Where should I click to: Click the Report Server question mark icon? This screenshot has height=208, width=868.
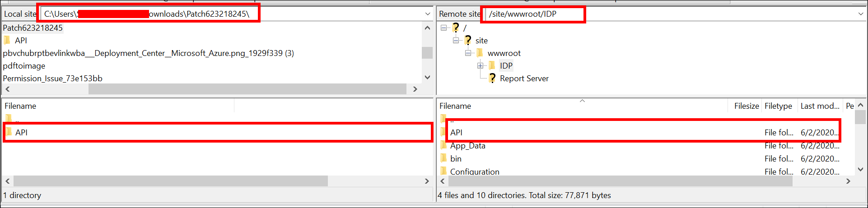492,79
